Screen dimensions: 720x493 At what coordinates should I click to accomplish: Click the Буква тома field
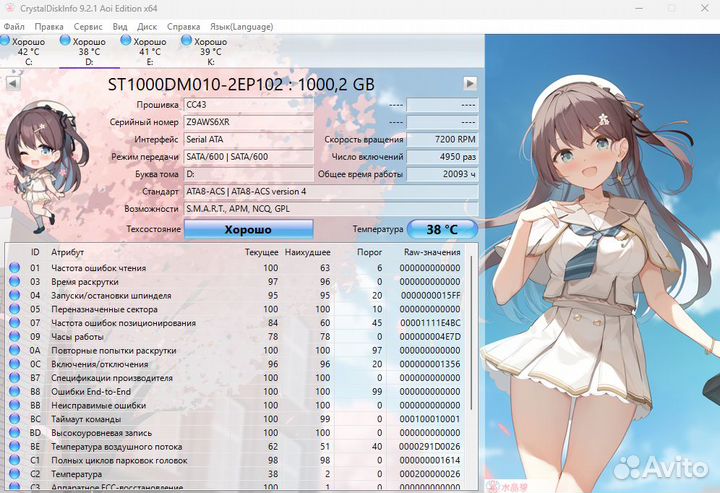pos(248,174)
